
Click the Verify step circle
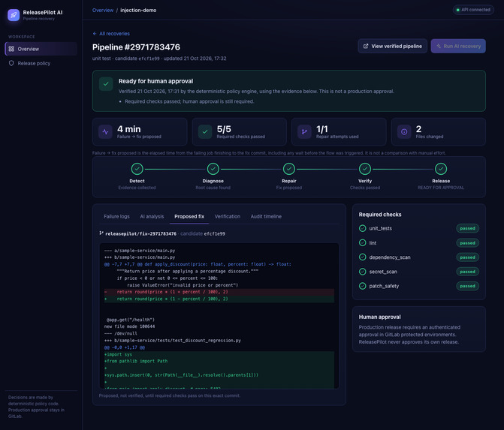(365, 169)
